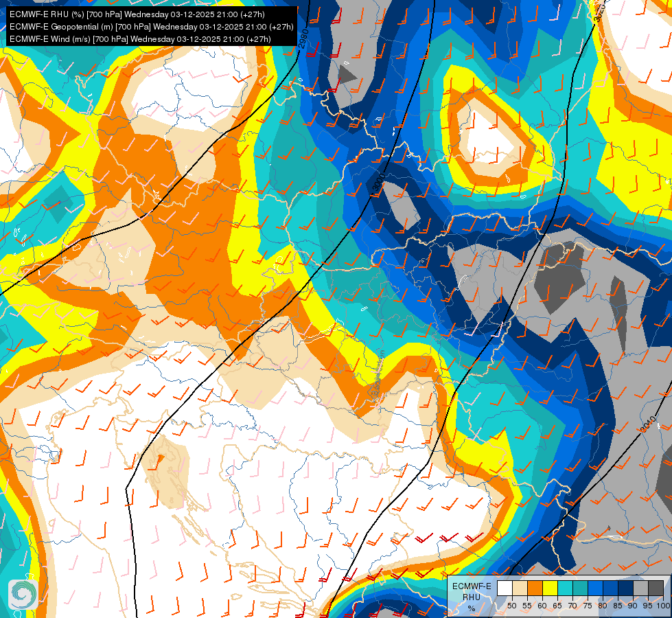Click the white below-50% legend swatch

505,588
